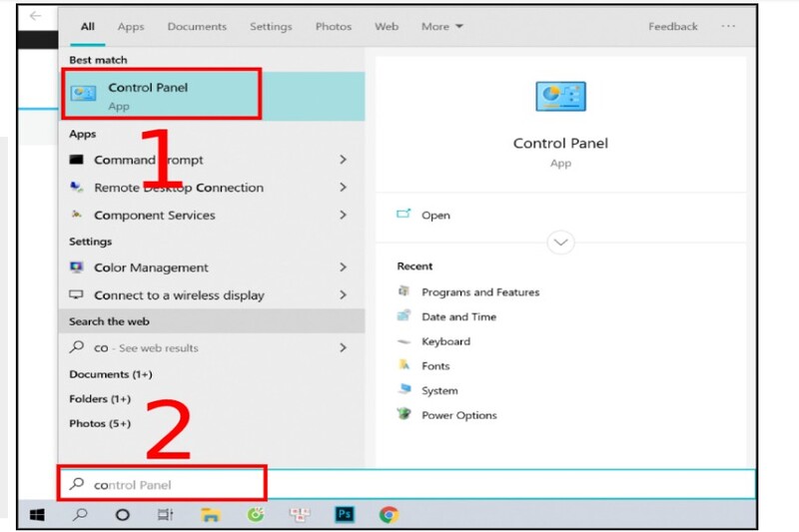Click Open to launch Control Panel

tap(435, 215)
